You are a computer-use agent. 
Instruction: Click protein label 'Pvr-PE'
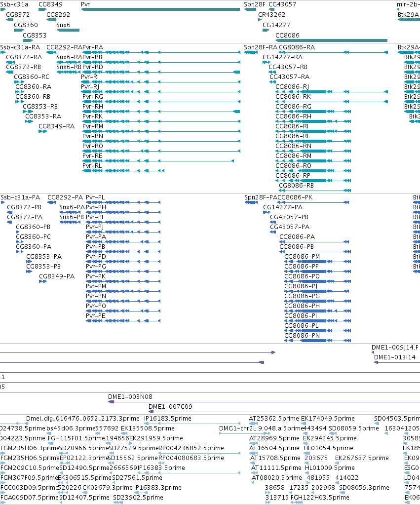pos(96,316)
